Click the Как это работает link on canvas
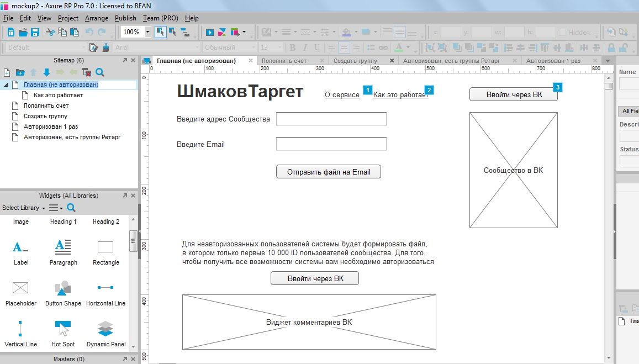 [400, 95]
